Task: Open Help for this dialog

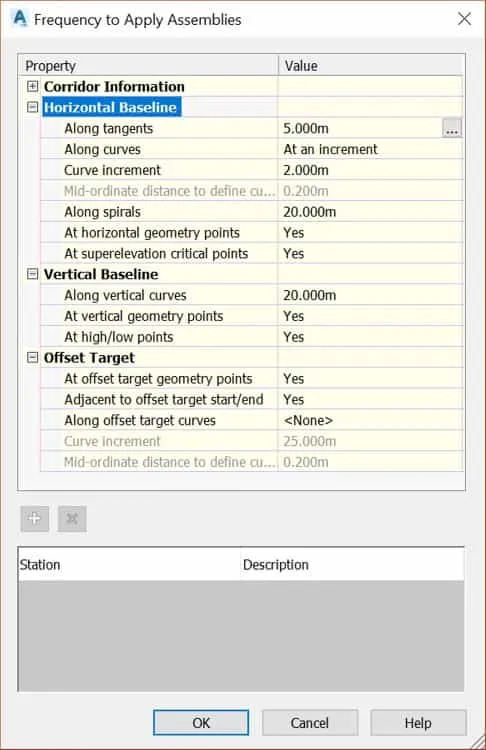Action: (x=418, y=722)
